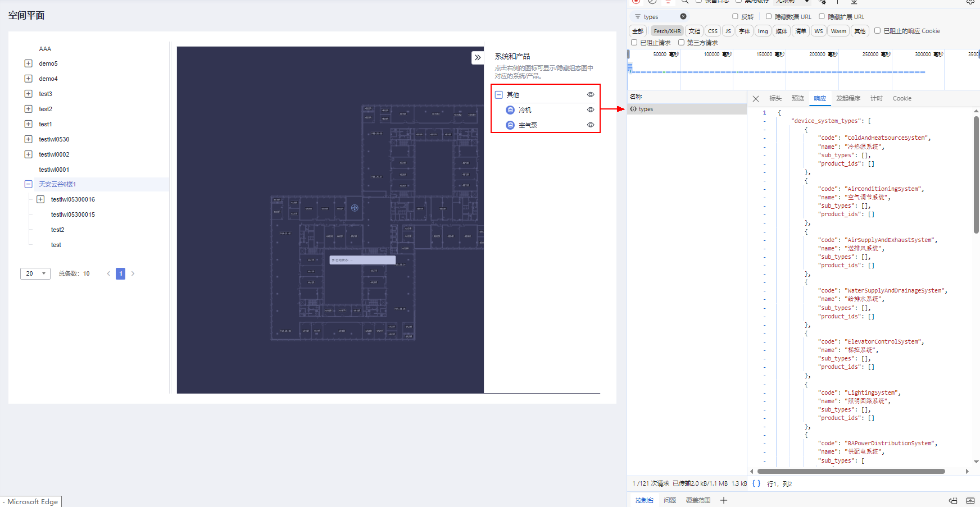Screen dimensions: 980x507
Task: Click the 冷机 device type icon
Action: coord(510,110)
